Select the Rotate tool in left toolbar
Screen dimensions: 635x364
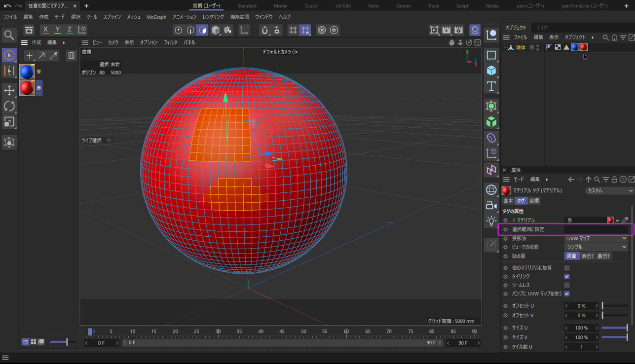pos(9,106)
